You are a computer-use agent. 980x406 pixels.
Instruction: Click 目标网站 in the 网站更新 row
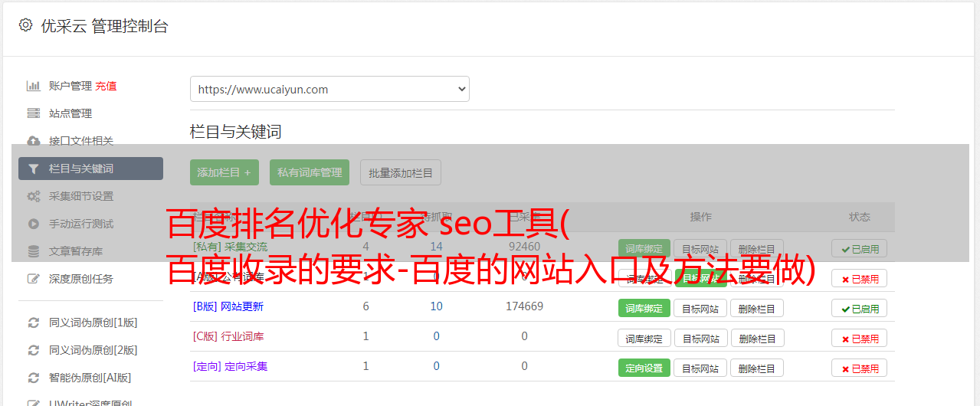click(x=701, y=308)
